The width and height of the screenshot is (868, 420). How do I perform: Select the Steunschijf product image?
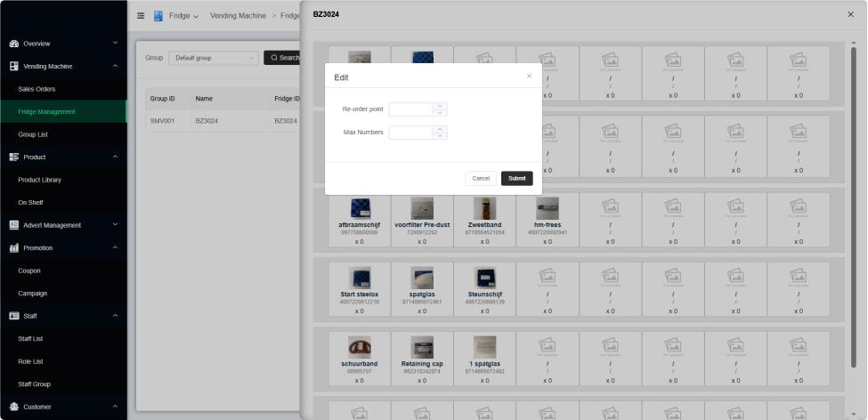point(484,278)
